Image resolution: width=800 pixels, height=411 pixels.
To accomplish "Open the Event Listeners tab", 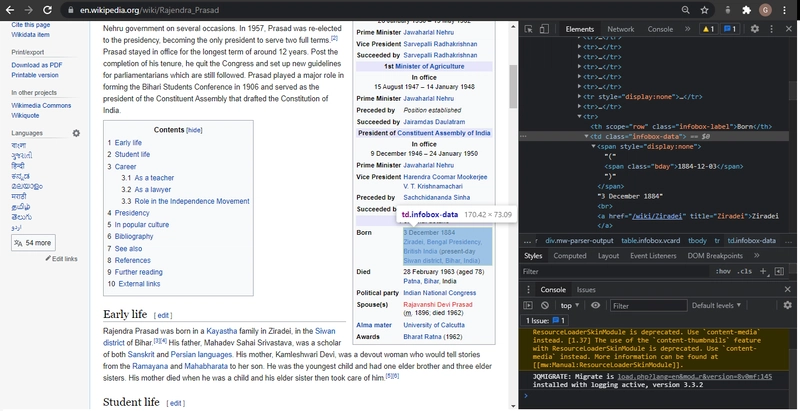I will point(653,255).
